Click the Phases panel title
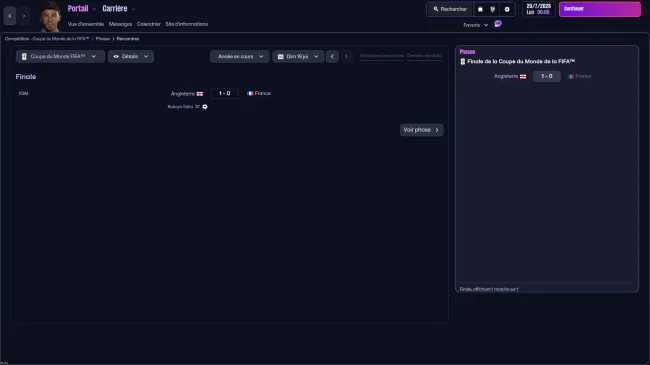The height and width of the screenshot is (365, 650). [x=467, y=52]
